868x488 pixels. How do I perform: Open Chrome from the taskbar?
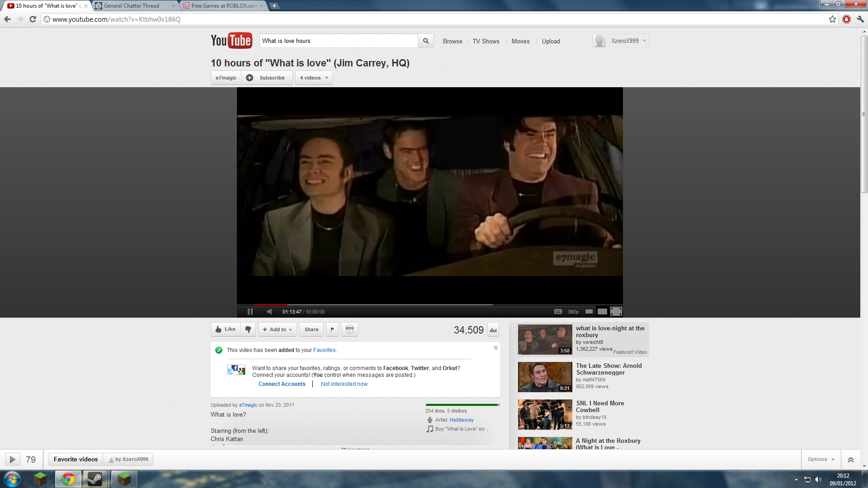point(68,479)
